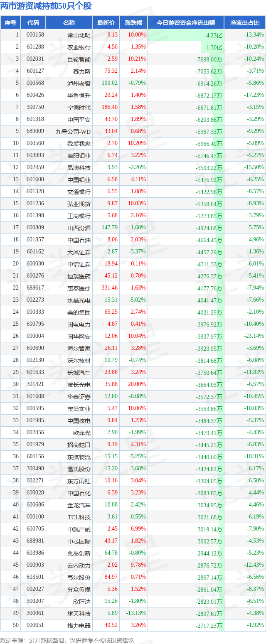
Task: Select stock name 美的集团
Action: coord(79,312)
